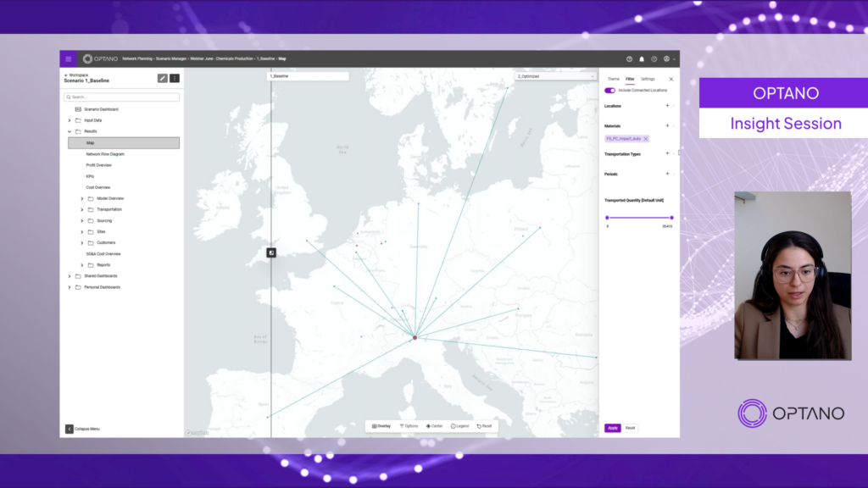Select the large red node in northern Italy
The width and height of the screenshot is (868, 488).
[x=415, y=337]
